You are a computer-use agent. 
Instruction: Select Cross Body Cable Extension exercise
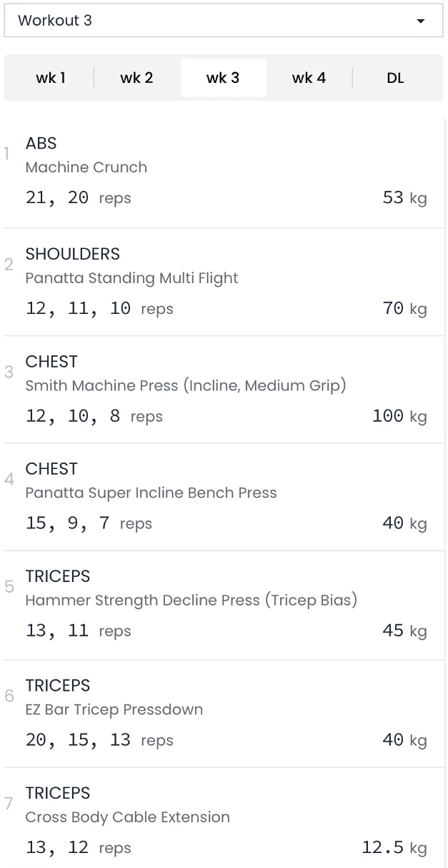point(127,817)
